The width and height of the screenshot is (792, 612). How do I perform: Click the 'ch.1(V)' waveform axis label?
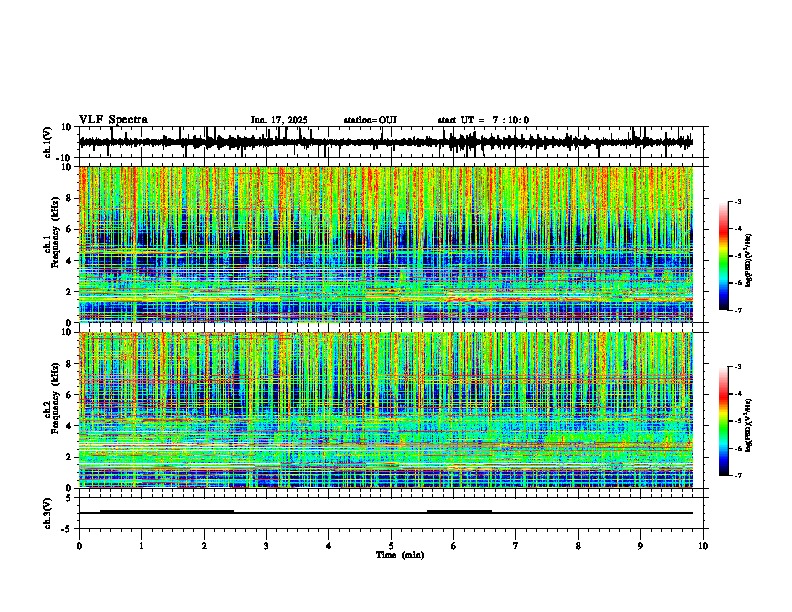coord(48,142)
